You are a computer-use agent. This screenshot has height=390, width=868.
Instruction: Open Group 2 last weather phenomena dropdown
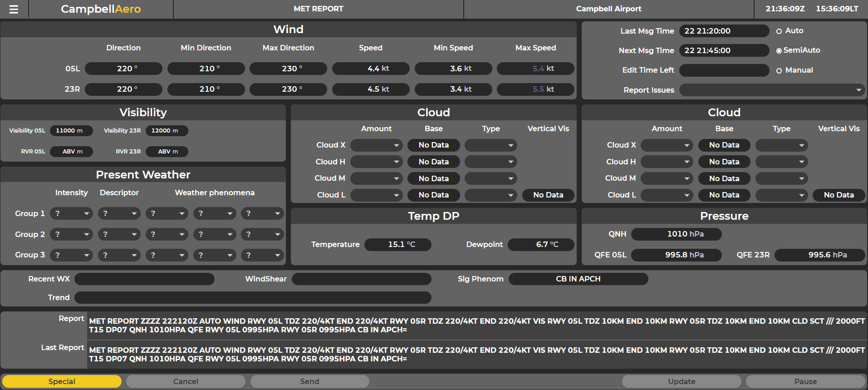click(x=262, y=234)
